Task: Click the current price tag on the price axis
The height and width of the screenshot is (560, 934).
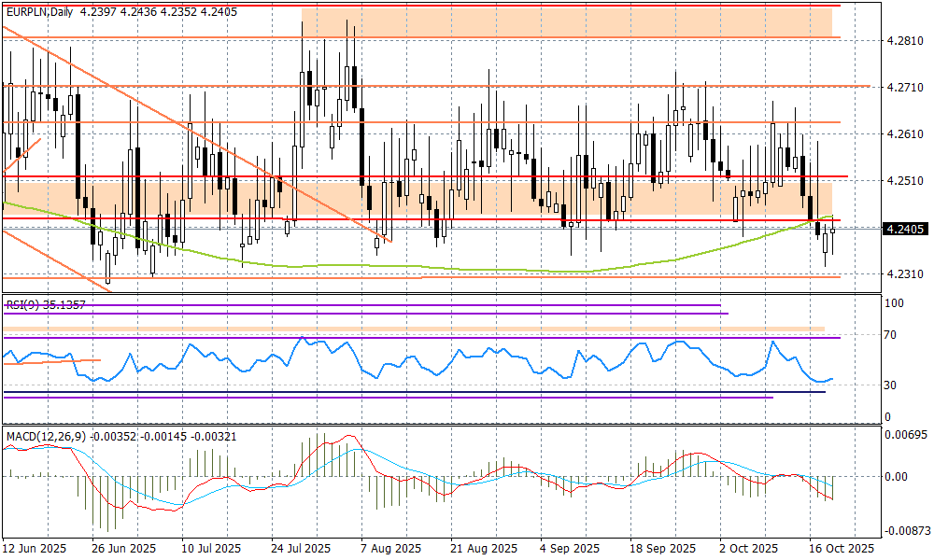Action: pyautogui.click(x=905, y=229)
